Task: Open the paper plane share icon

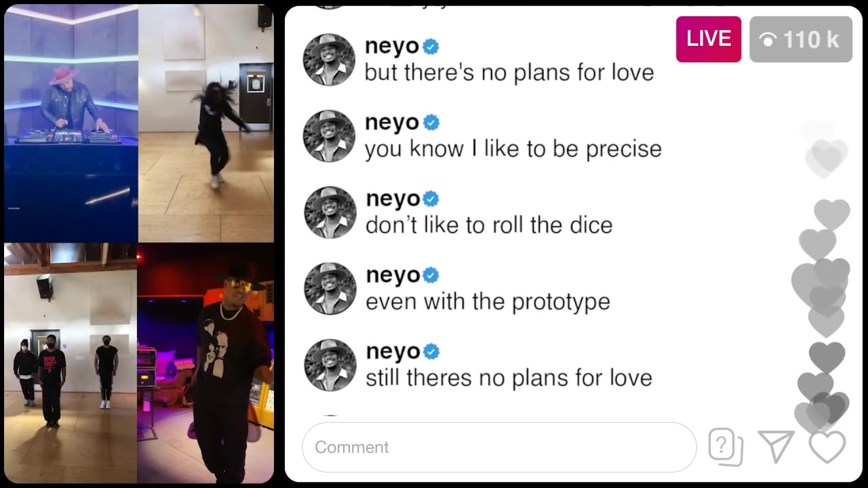Action: pyautogui.click(x=776, y=447)
